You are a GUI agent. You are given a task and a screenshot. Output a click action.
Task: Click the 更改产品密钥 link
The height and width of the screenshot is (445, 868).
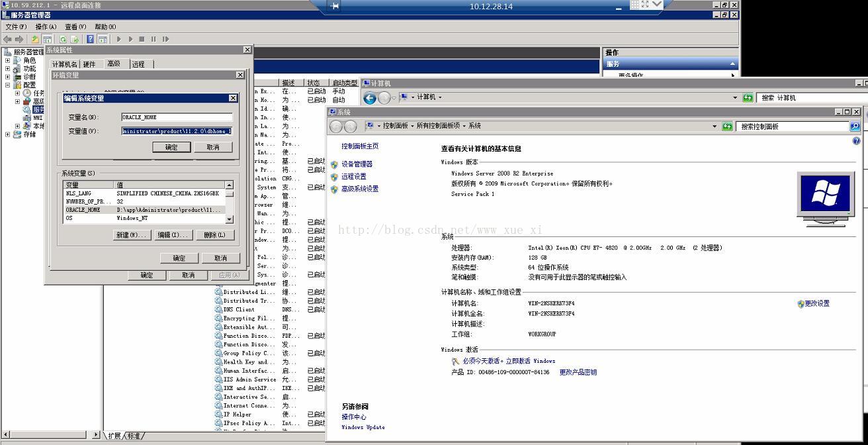pyautogui.click(x=578, y=372)
